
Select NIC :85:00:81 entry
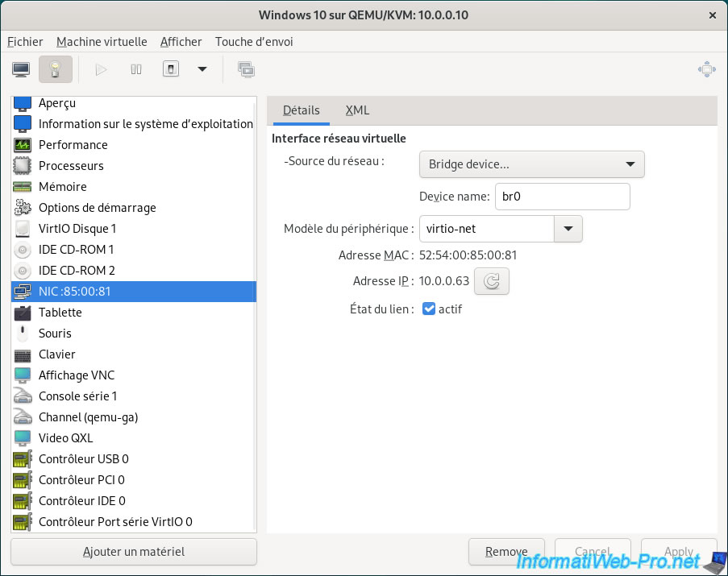click(134, 292)
